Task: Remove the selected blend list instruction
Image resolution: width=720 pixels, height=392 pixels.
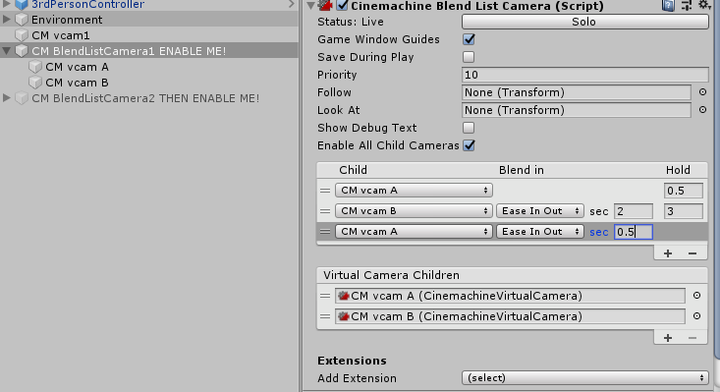Action: point(692,253)
